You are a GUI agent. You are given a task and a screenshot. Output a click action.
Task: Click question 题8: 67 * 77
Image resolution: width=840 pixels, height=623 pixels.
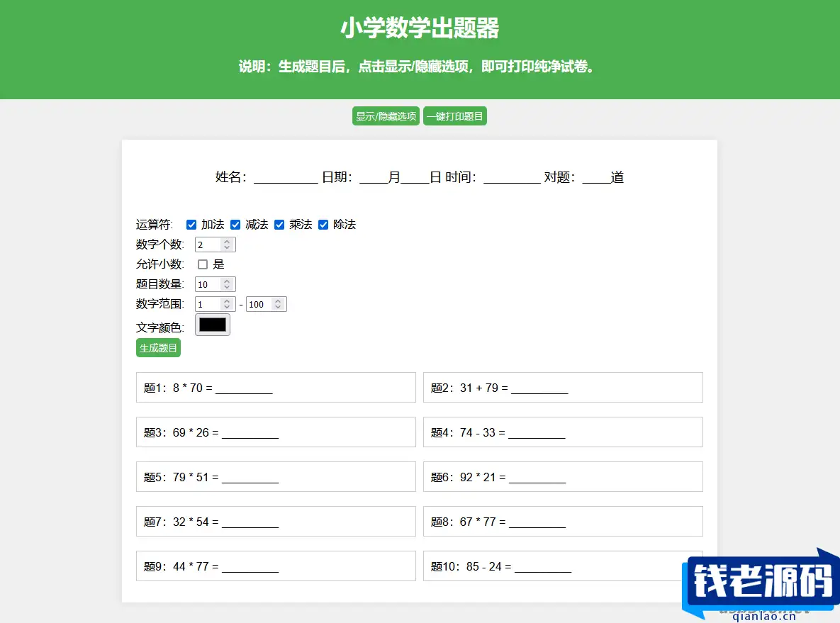563,521
